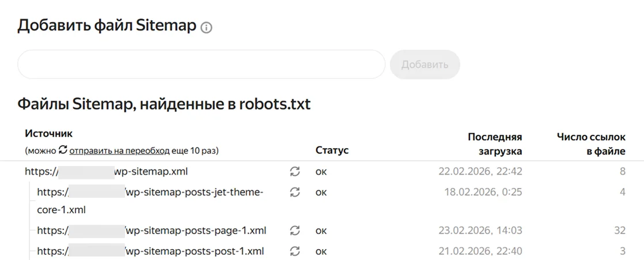The width and height of the screenshot is (644, 260).
Task: Select the wp-sitemap-posts-post-1.xml entry
Action: pos(150,251)
